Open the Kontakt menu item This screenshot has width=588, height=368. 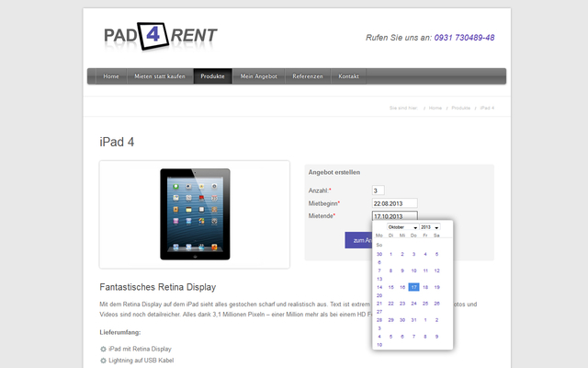click(x=349, y=76)
